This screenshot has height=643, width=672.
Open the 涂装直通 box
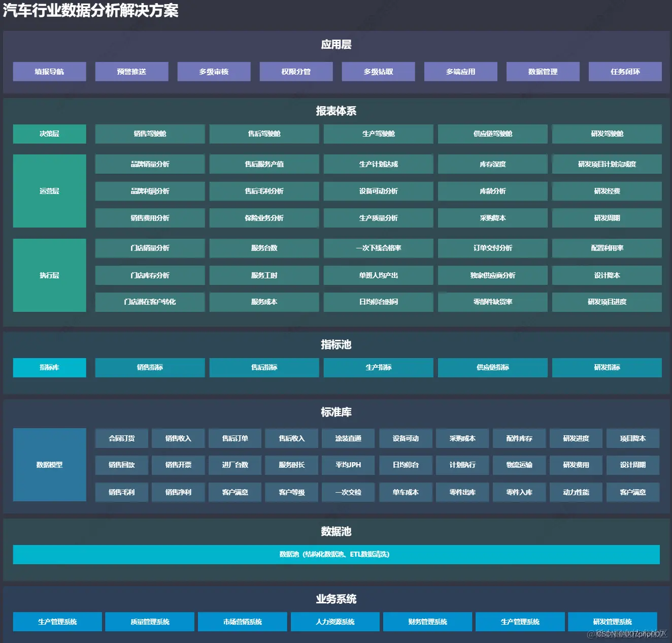point(348,438)
